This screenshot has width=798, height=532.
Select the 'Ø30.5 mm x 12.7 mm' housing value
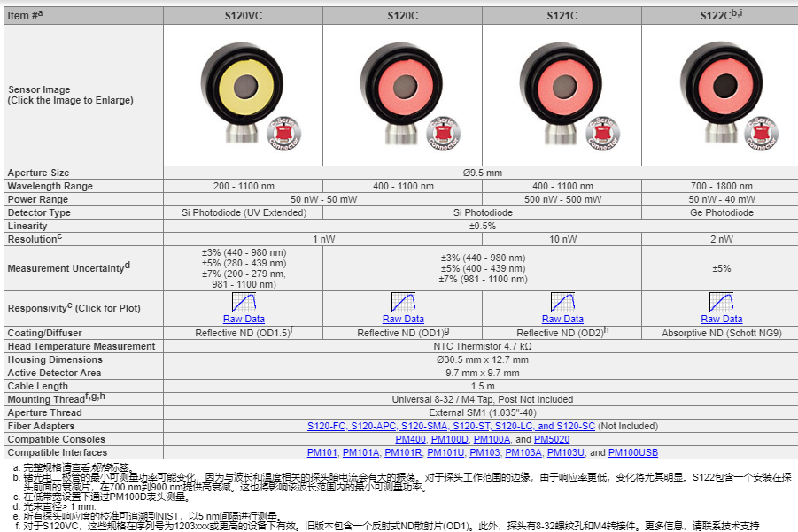pyautogui.click(x=483, y=359)
